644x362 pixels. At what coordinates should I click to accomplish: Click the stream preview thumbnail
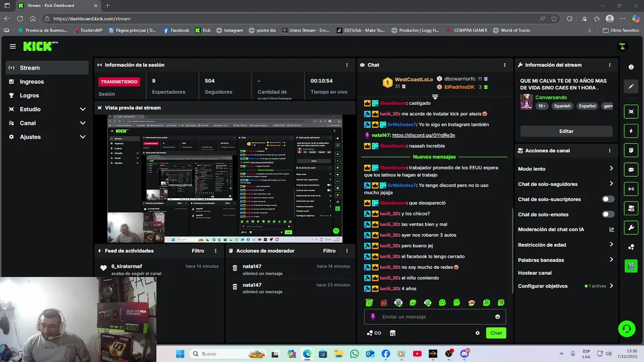coord(224,178)
